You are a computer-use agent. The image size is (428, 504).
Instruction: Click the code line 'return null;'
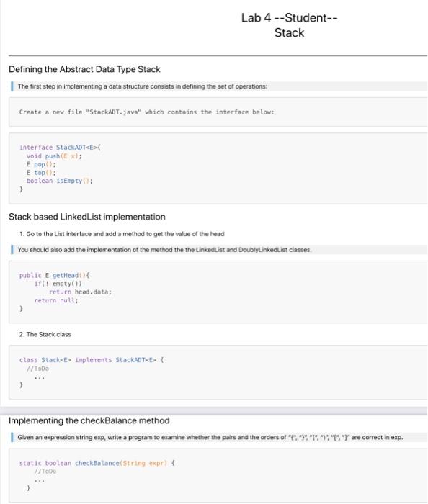[x=56, y=300]
